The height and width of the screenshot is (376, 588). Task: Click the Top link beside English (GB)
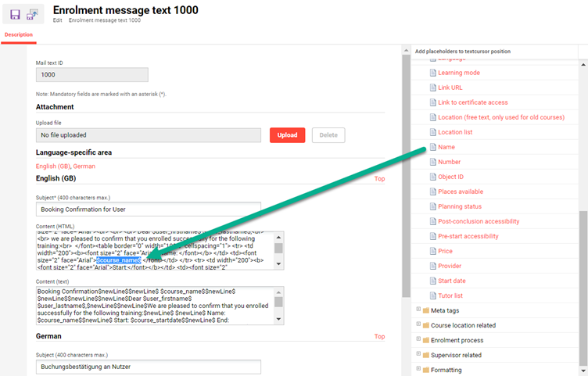pos(379,179)
